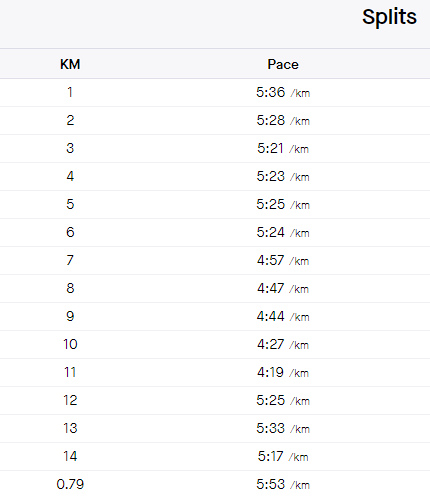This screenshot has width=430, height=496.
Task: Click the 4:19 /km fastest pace
Action: point(283,373)
